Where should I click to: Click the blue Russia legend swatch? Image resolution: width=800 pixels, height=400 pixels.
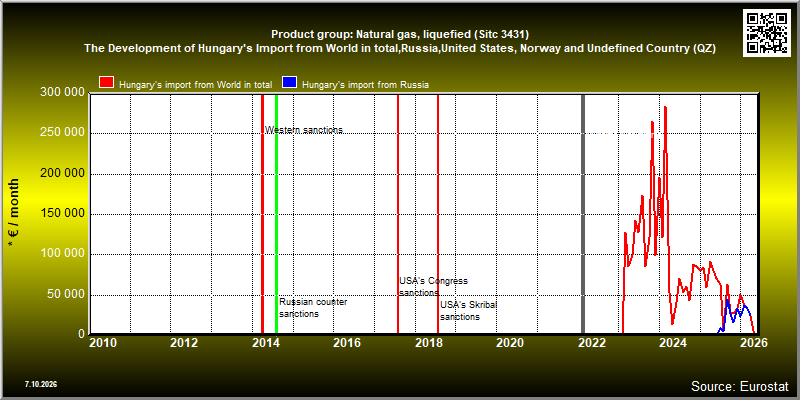coord(290,84)
